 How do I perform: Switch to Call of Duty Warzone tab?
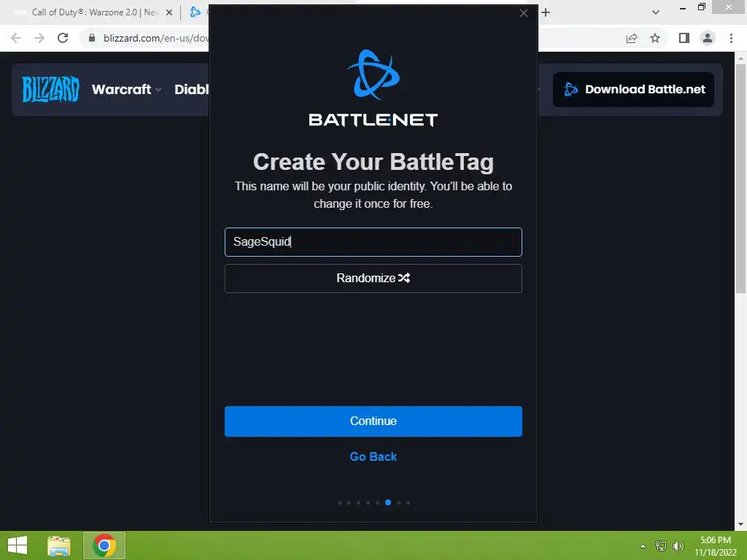[93, 12]
